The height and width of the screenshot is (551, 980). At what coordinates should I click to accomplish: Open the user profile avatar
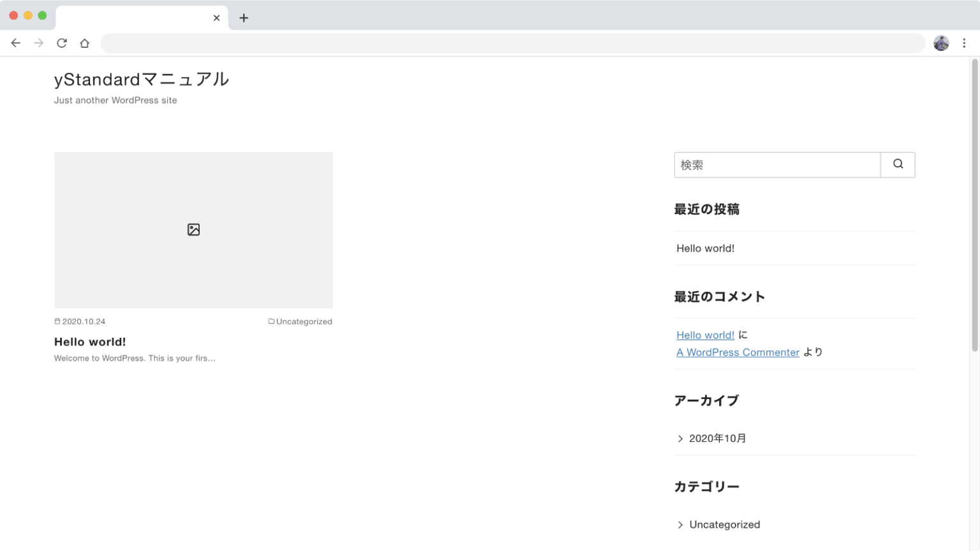(941, 43)
